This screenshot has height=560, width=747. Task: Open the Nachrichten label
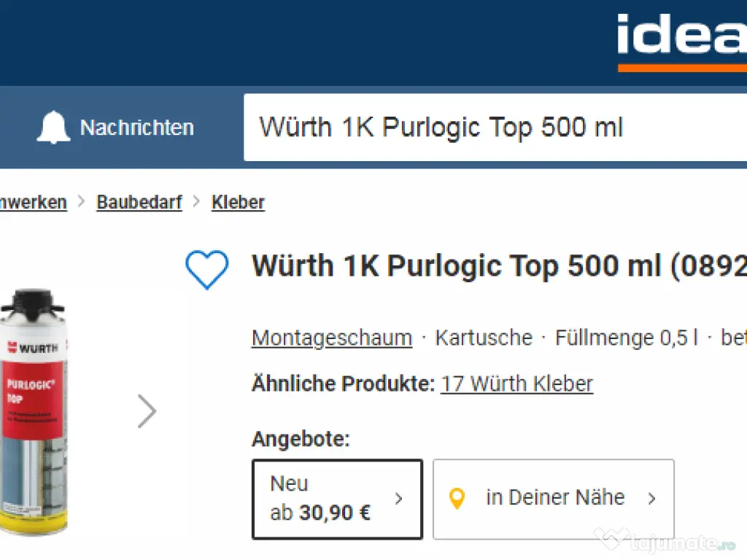point(136,128)
